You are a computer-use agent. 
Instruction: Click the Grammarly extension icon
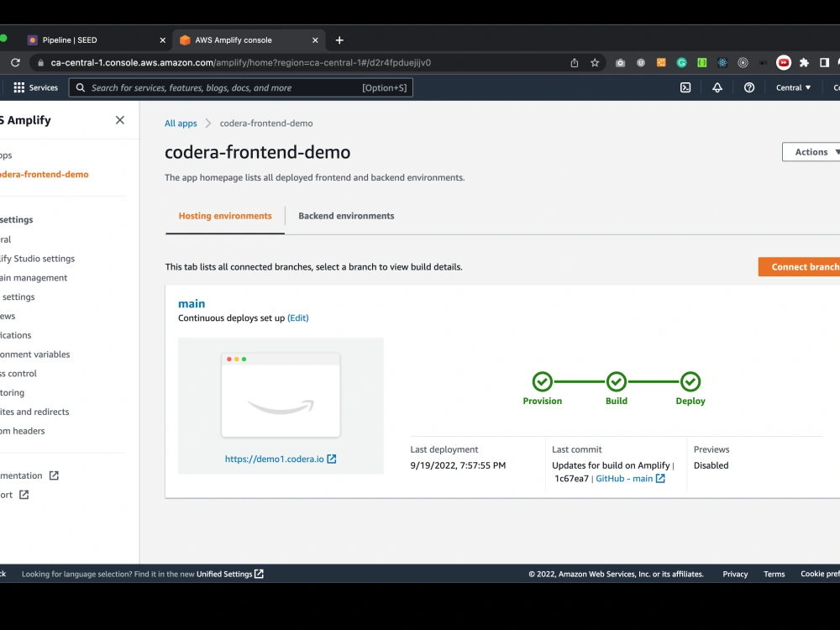click(681, 63)
